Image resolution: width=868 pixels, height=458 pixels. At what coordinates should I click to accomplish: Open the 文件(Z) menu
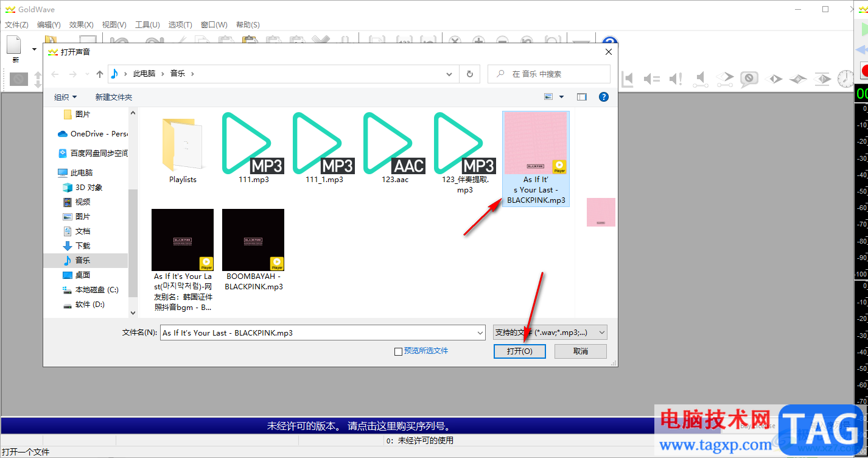(16, 25)
